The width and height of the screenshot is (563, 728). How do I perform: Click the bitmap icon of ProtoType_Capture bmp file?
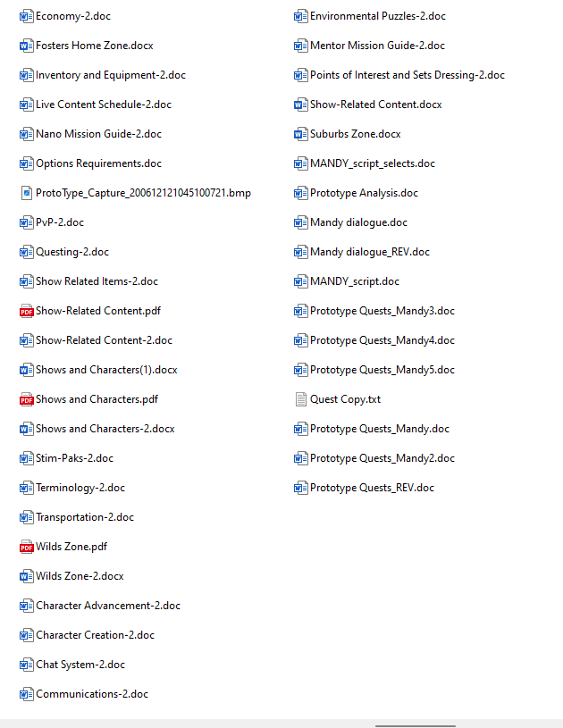point(27,193)
